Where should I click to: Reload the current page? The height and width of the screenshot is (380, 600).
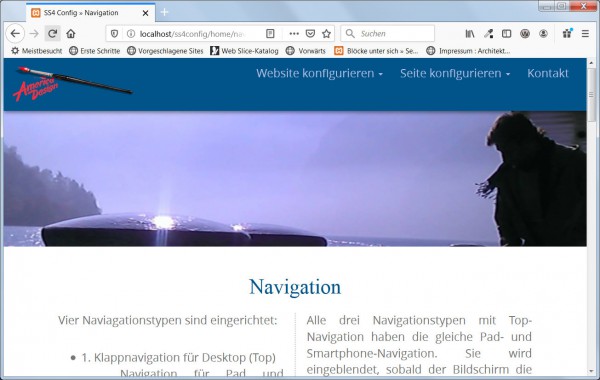tap(52, 34)
